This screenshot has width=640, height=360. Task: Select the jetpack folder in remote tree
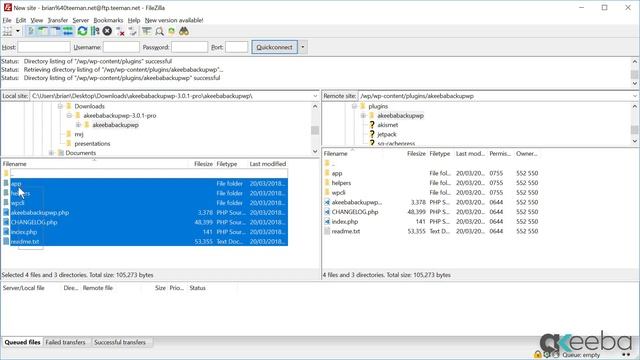tap(387, 134)
